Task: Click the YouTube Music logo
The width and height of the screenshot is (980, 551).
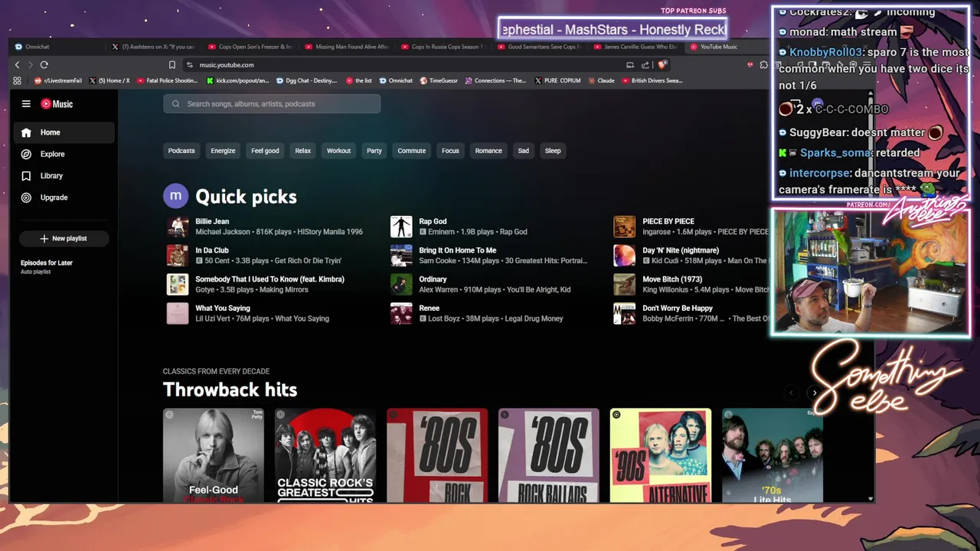Action: (x=57, y=104)
